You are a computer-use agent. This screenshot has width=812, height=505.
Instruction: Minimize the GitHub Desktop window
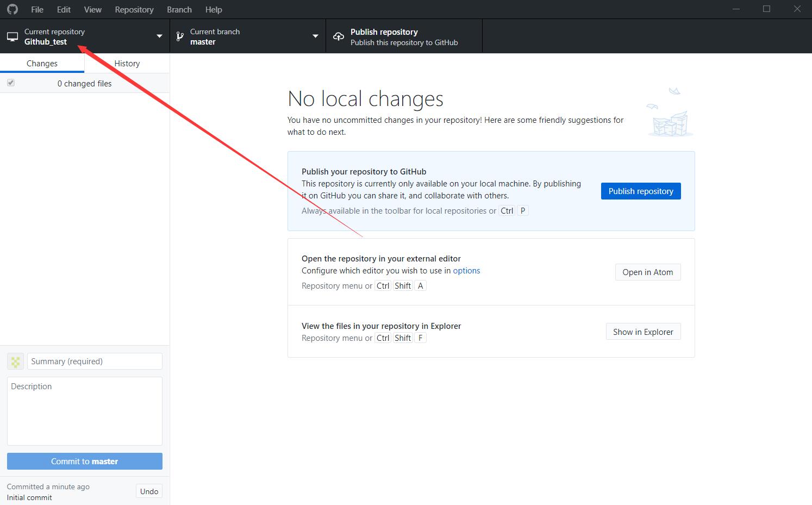(x=736, y=9)
